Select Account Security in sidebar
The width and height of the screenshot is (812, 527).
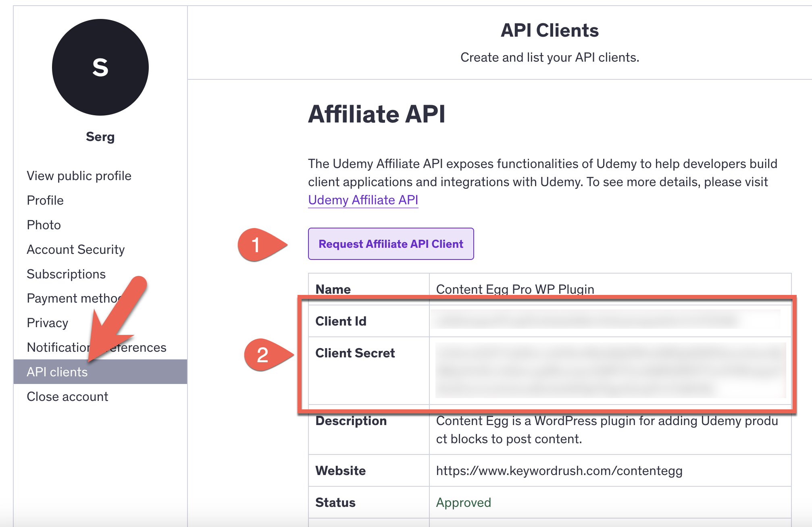[75, 250]
